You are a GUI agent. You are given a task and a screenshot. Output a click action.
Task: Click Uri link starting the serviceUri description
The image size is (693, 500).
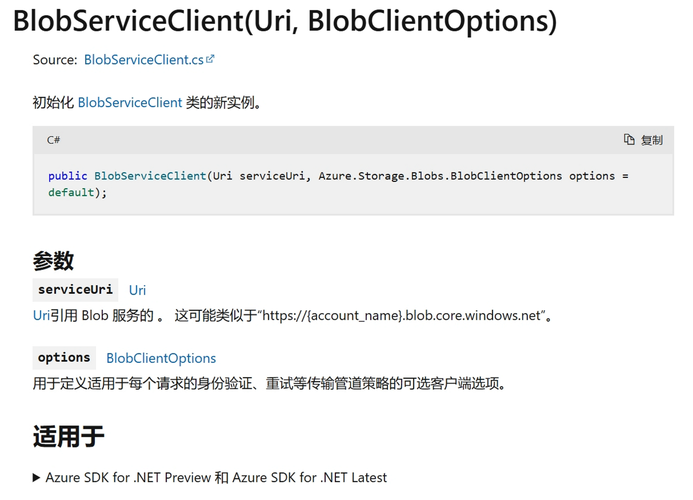coord(41,316)
